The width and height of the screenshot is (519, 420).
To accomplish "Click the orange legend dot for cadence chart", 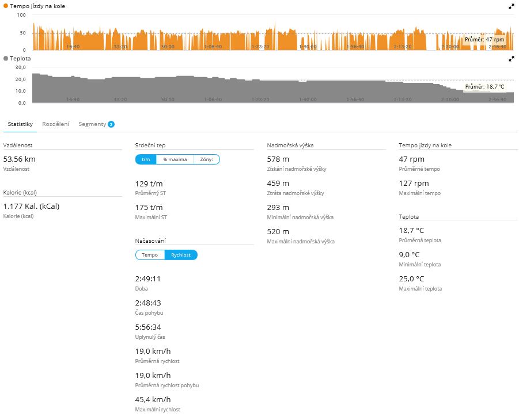I will coord(6,6).
